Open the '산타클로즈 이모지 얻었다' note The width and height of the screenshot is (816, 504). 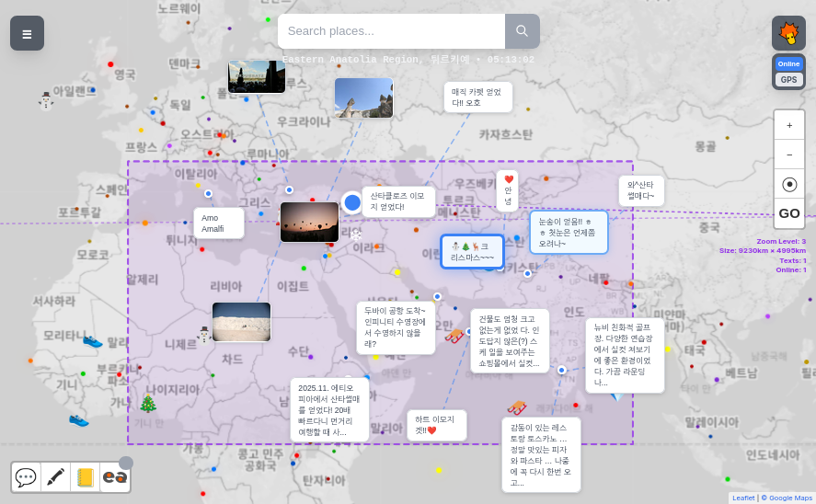point(398,201)
